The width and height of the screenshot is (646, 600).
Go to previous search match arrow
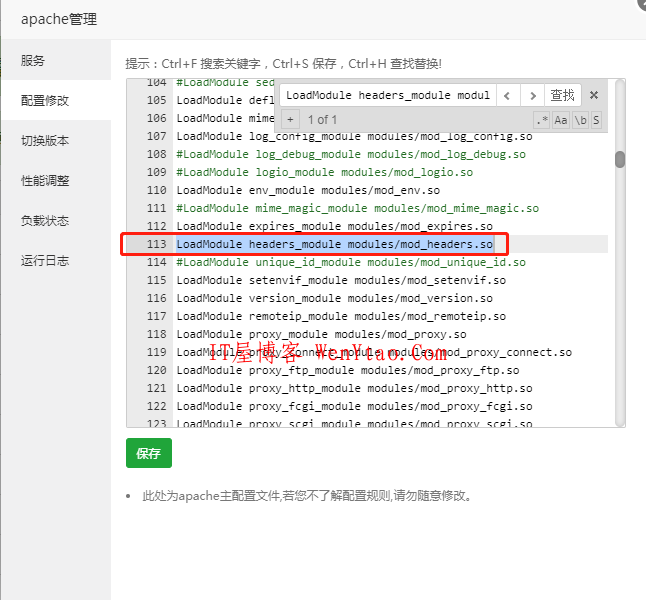508,96
